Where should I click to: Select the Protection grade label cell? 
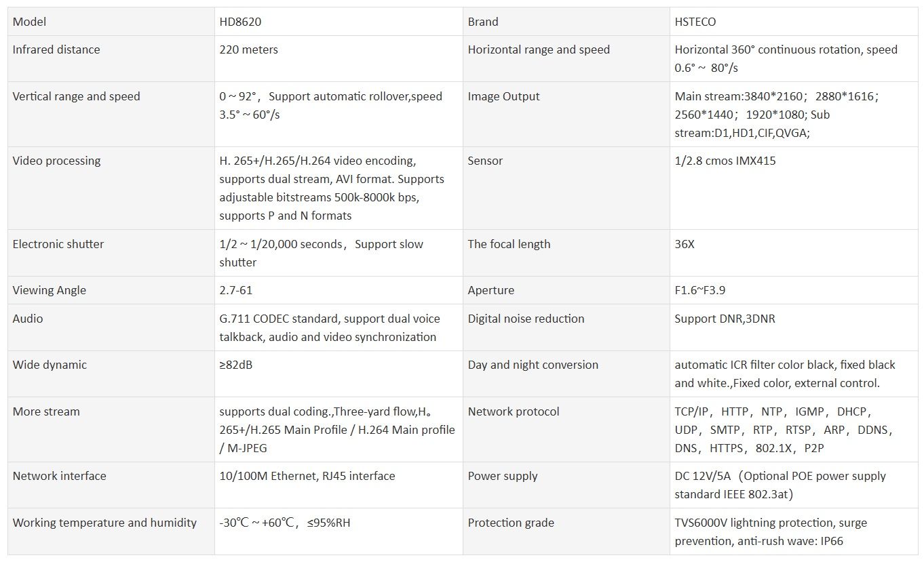point(566,531)
